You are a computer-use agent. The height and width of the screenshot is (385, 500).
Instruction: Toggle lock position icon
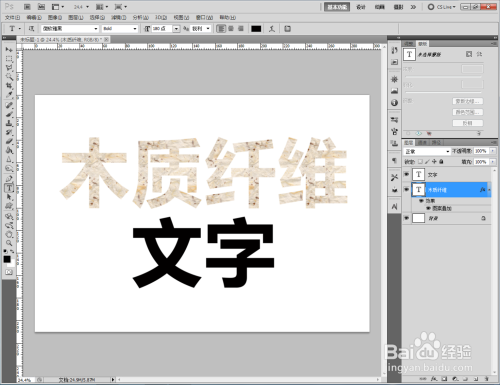[434, 162]
